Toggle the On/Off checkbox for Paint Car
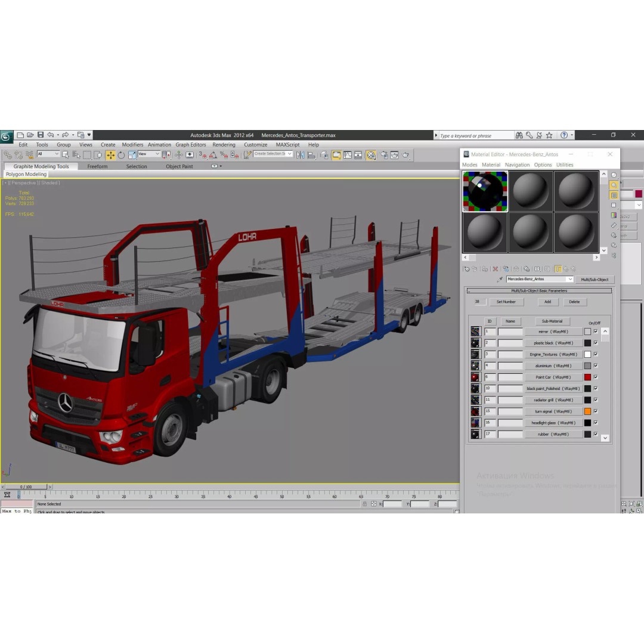Viewport: 644px width, 644px height. click(596, 377)
